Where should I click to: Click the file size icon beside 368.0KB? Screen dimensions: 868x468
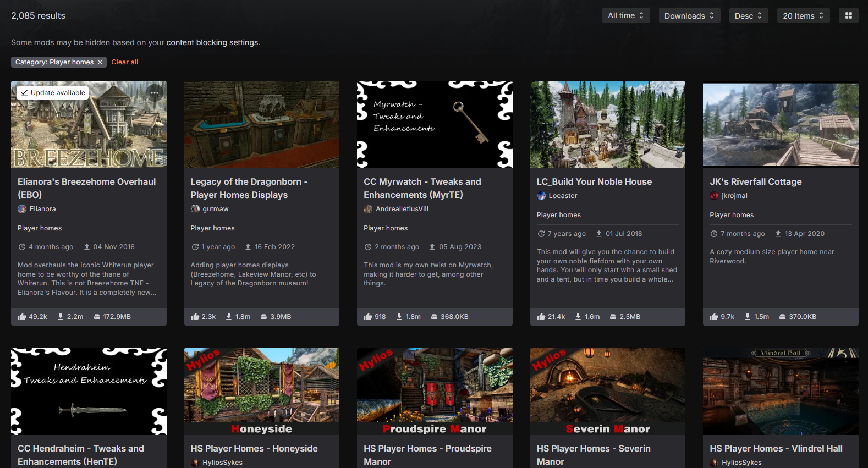tap(434, 317)
